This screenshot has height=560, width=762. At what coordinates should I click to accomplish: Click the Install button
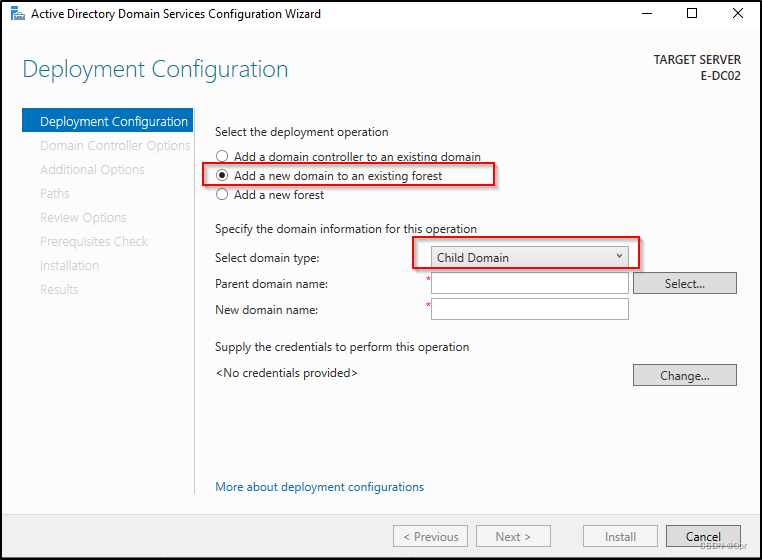coord(621,536)
